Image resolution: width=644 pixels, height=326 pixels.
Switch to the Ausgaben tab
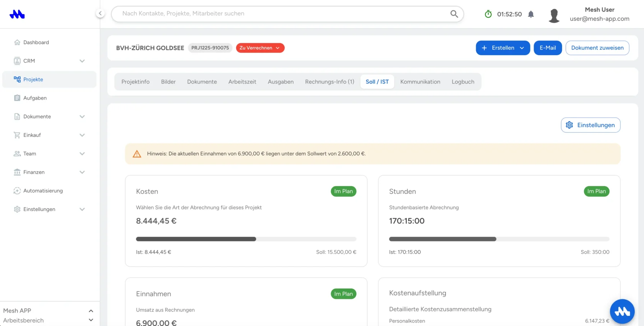[x=281, y=82]
